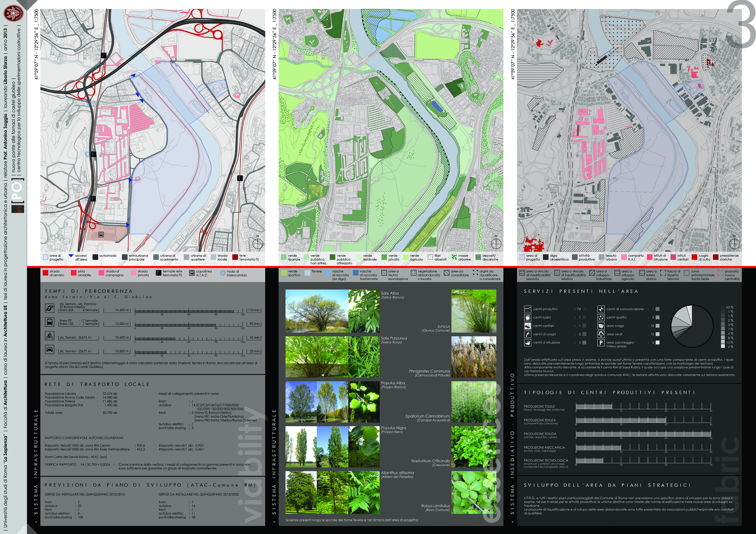
Task: Click the verde ripariale legend swatch
Action: click(283, 257)
